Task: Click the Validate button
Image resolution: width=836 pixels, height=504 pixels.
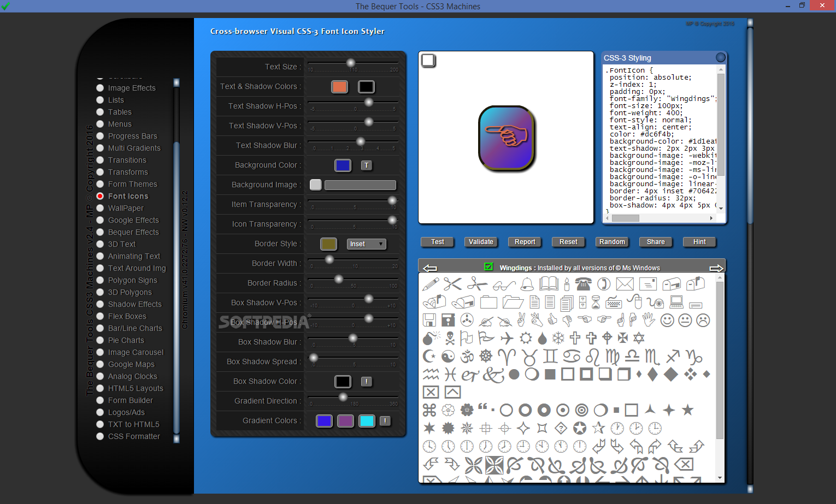Action: (481, 242)
